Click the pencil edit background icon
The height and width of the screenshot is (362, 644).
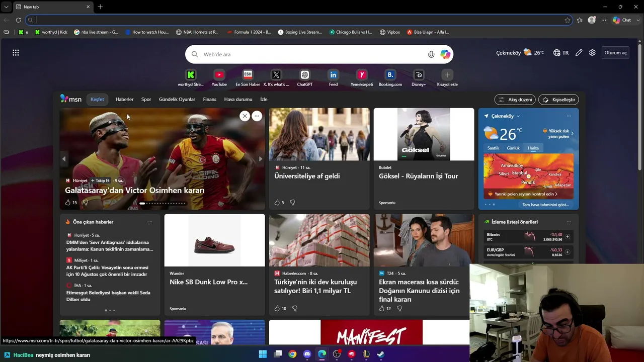pos(579,53)
